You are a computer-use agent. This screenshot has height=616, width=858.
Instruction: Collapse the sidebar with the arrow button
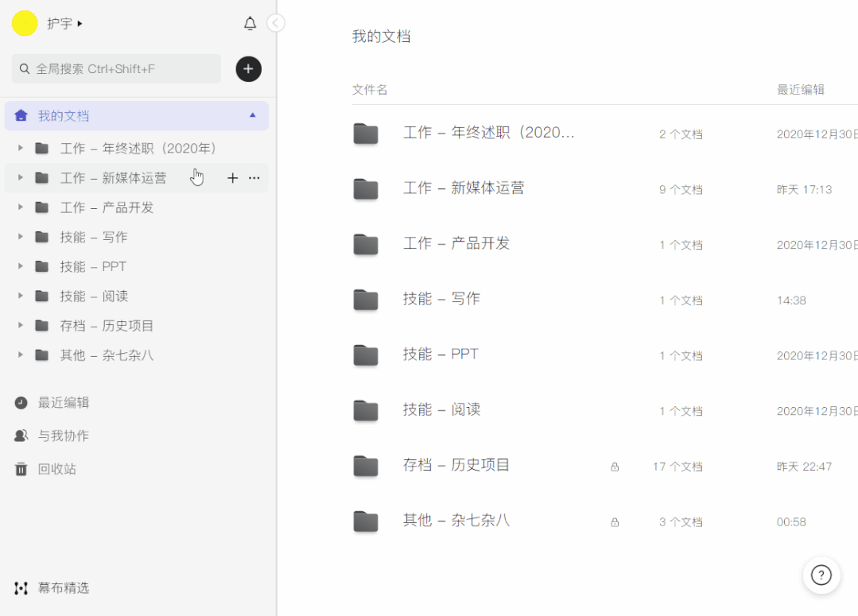[276, 23]
